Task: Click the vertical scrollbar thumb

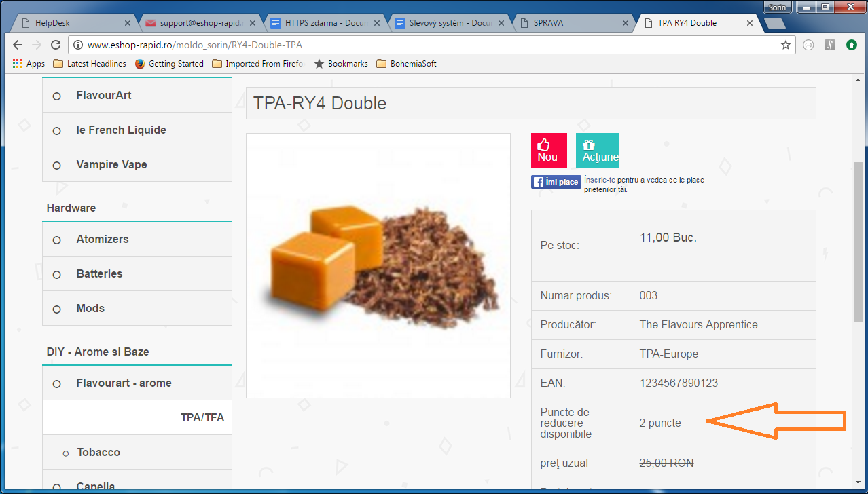Action: click(858, 242)
